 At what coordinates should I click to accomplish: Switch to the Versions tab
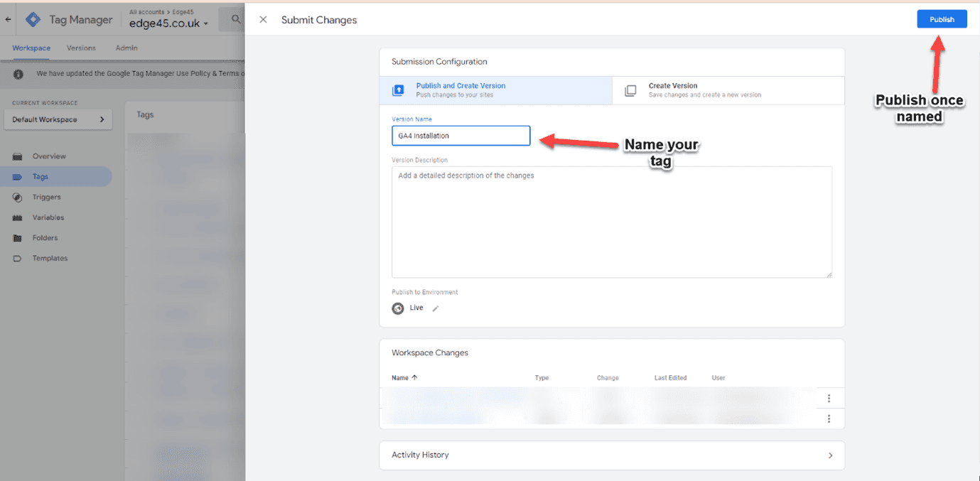tap(81, 48)
